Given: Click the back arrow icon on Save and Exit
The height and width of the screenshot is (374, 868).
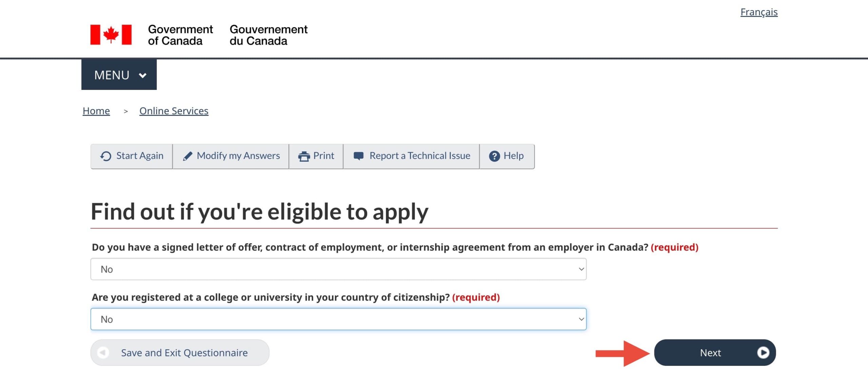Looking at the screenshot, I should click(x=103, y=353).
